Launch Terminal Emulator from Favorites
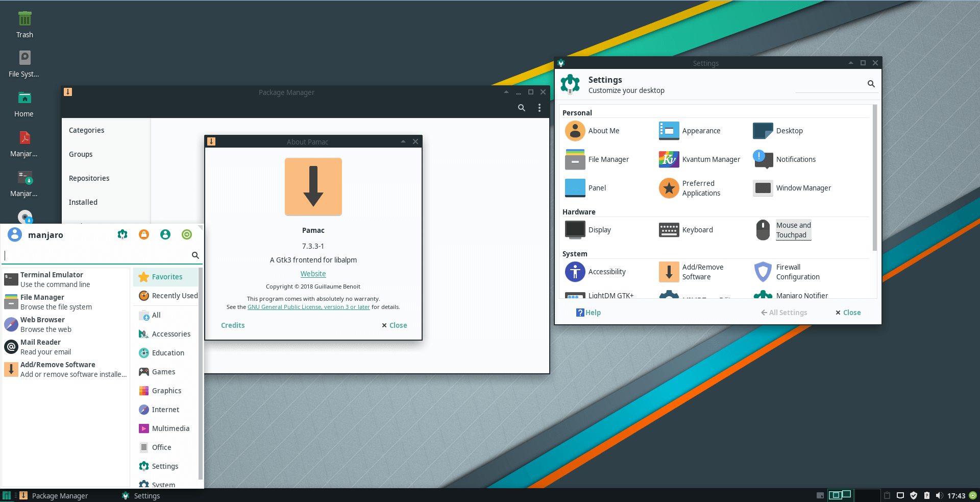980x502 pixels. 66,280
